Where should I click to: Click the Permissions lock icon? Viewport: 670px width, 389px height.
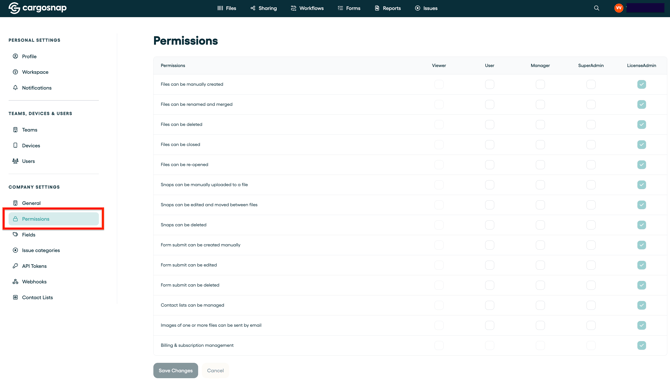pyautogui.click(x=15, y=219)
